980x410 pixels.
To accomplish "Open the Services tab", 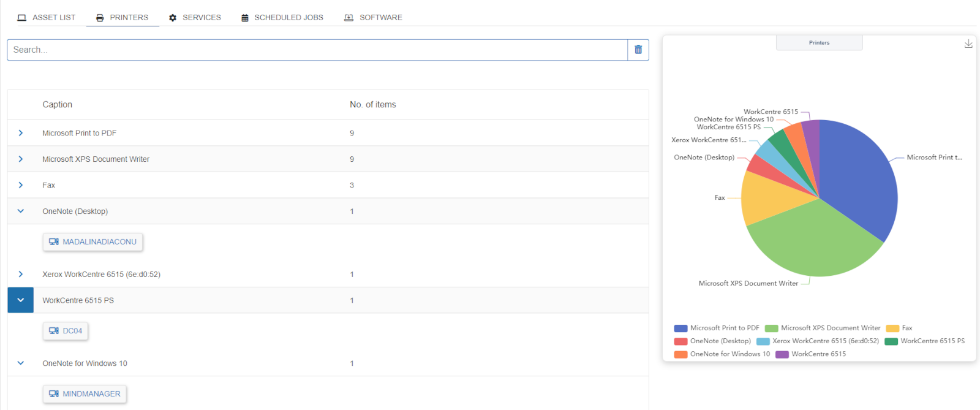I will (x=195, y=18).
